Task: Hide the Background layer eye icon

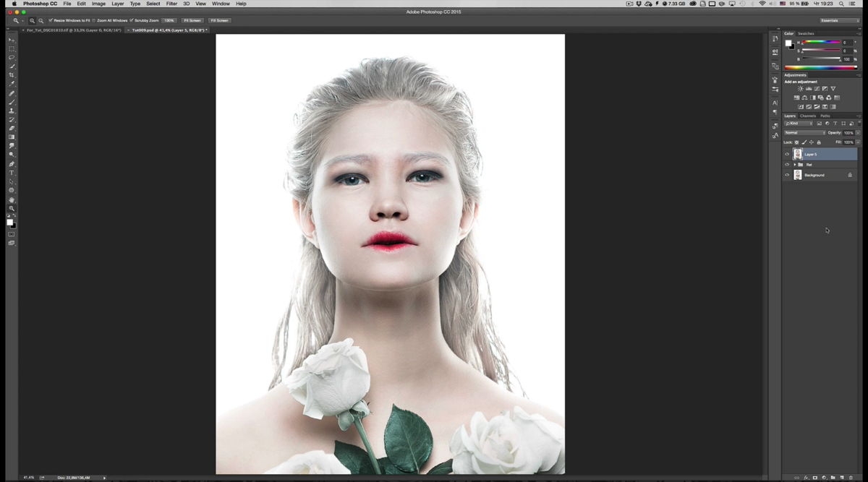Action: click(787, 175)
